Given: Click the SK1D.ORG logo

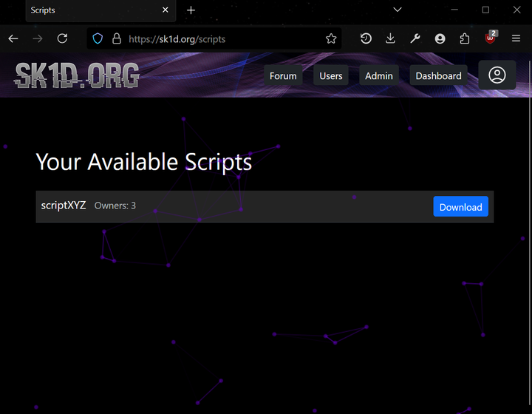Looking at the screenshot, I should pyautogui.click(x=77, y=75).
